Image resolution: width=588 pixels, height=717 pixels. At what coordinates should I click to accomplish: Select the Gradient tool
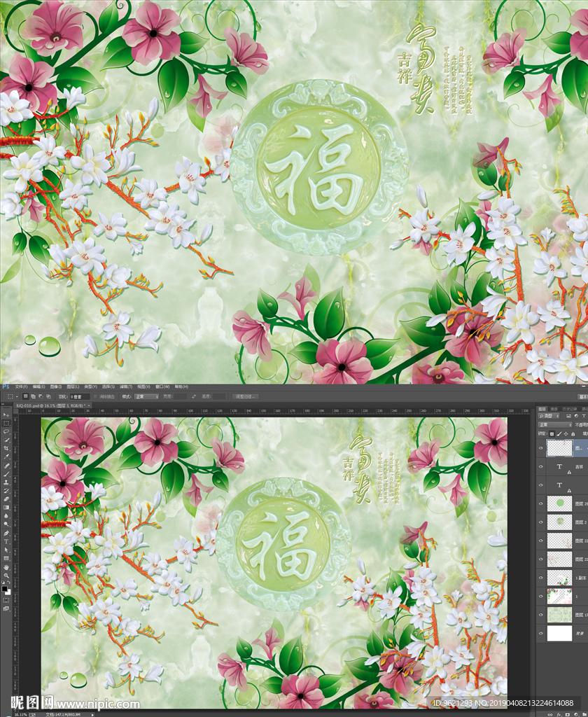click(x=6, y=507)
